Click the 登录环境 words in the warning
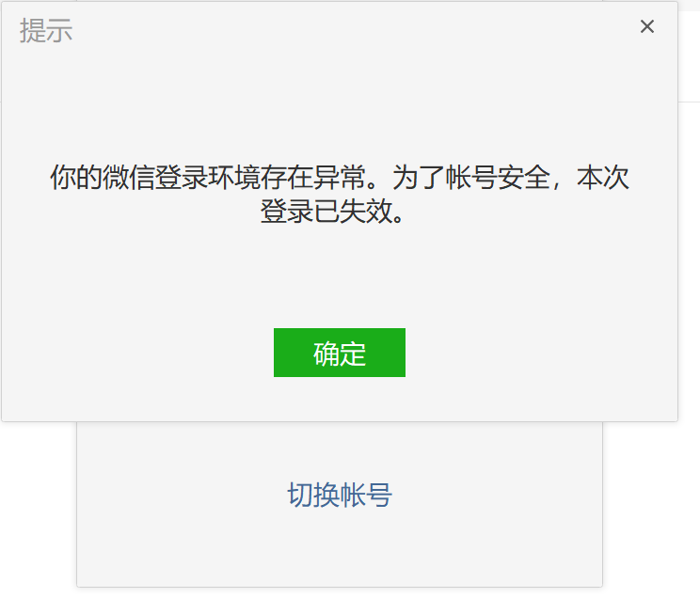 208,177
